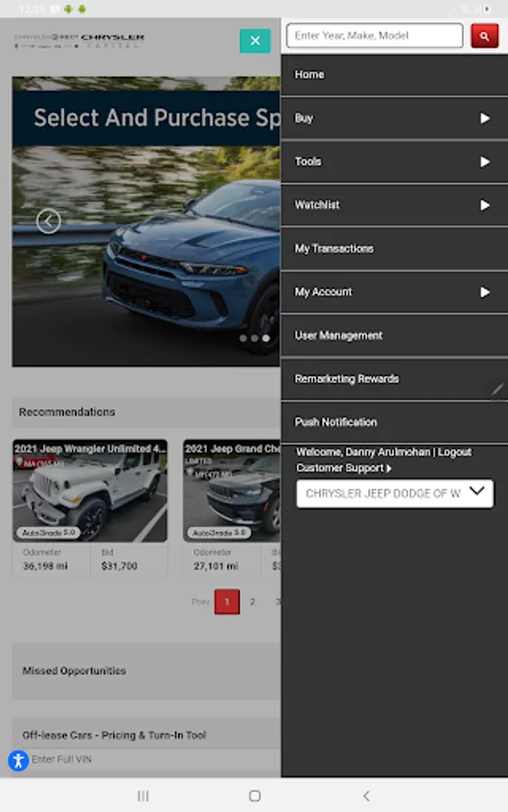Click the Customer Support arrow link
The height and width of the screenshot is (812, 508).
pos(344,468)
